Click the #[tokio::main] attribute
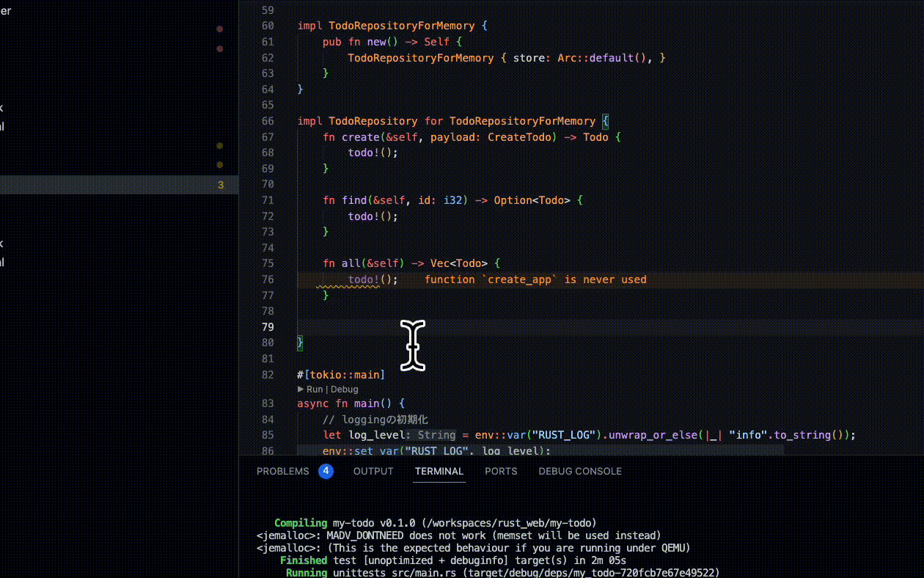This screenshot has height=578, width=924. click(x=341, y=375)
